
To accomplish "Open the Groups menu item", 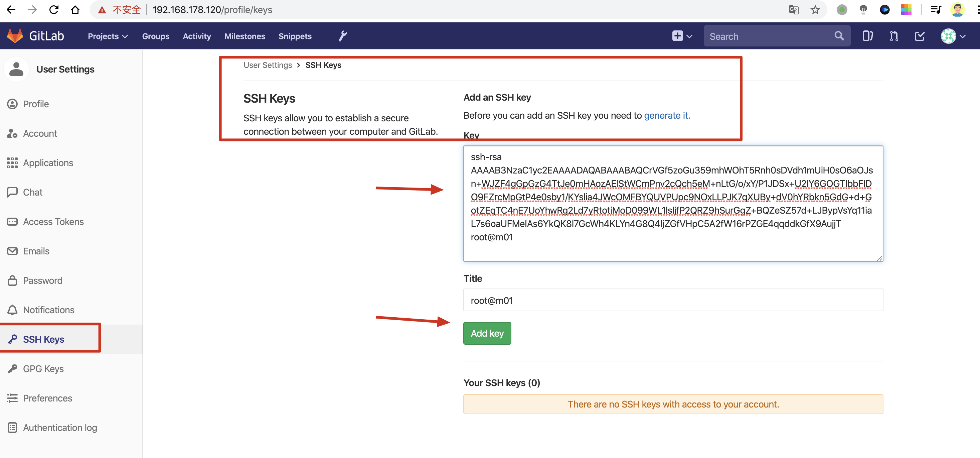I will coord(156,36).
